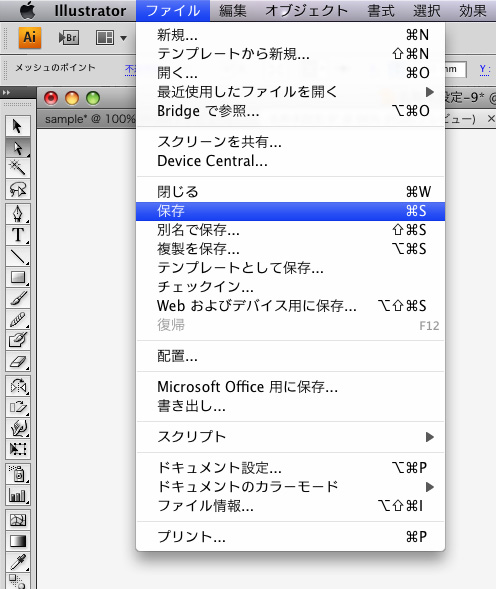Image resolution: width=496 pixels, height=589 pixels.
Task: Select the Line Segment tool
Action: [18, 257]
